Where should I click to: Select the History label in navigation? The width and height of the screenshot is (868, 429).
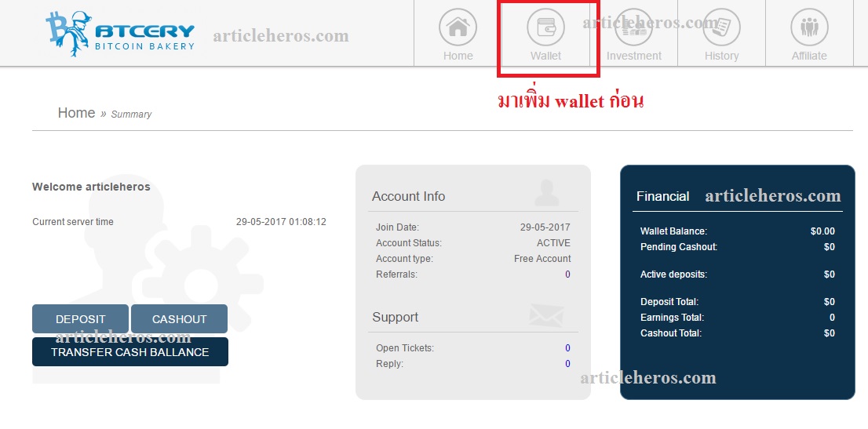(x=721, y=56)
